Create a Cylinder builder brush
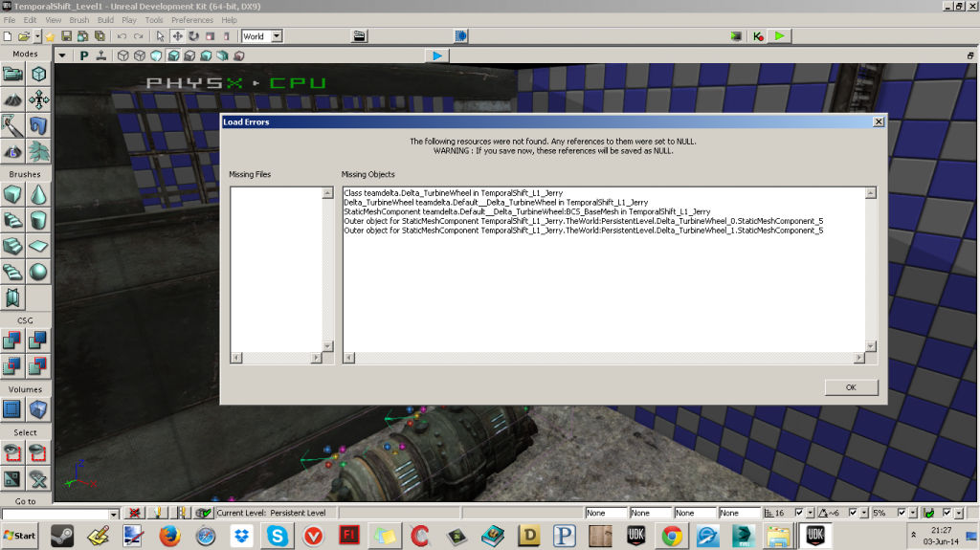 [x=38, y=220]
